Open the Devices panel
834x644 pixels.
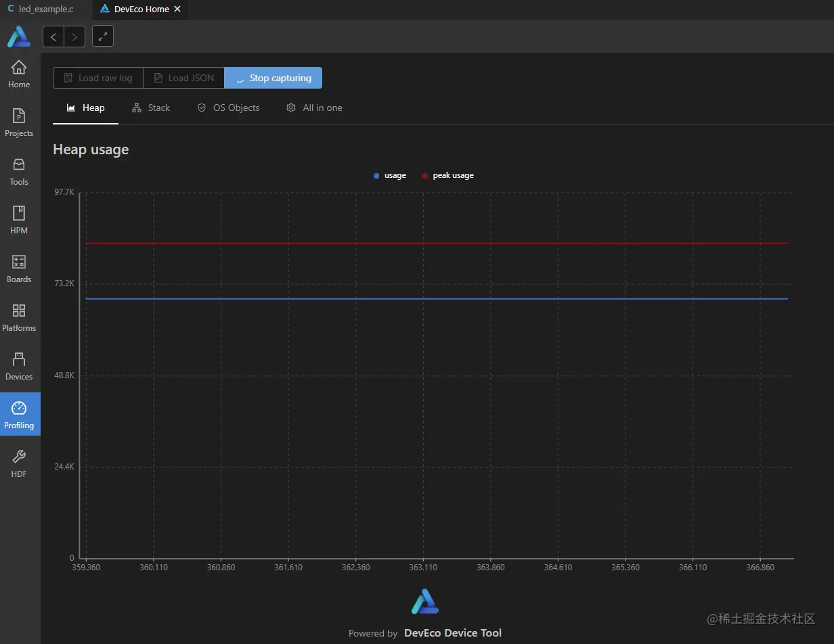(18, 365)
